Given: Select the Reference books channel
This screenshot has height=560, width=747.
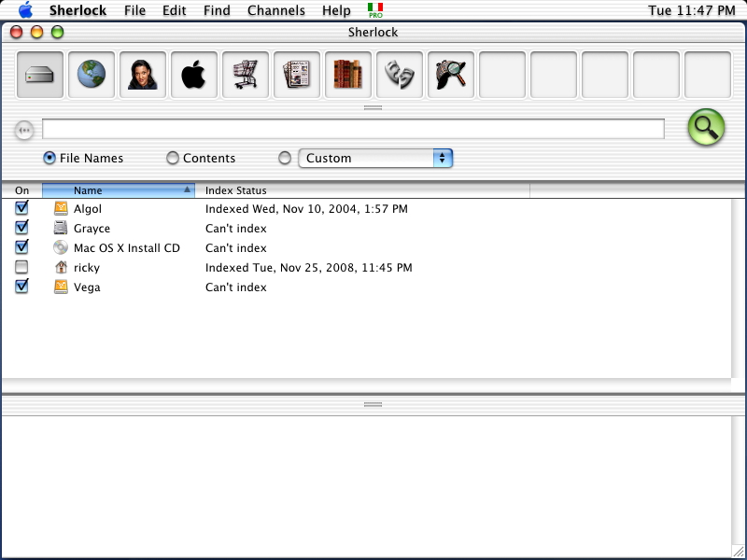Looking at the screenshot, I should click(x=348, y=75).
